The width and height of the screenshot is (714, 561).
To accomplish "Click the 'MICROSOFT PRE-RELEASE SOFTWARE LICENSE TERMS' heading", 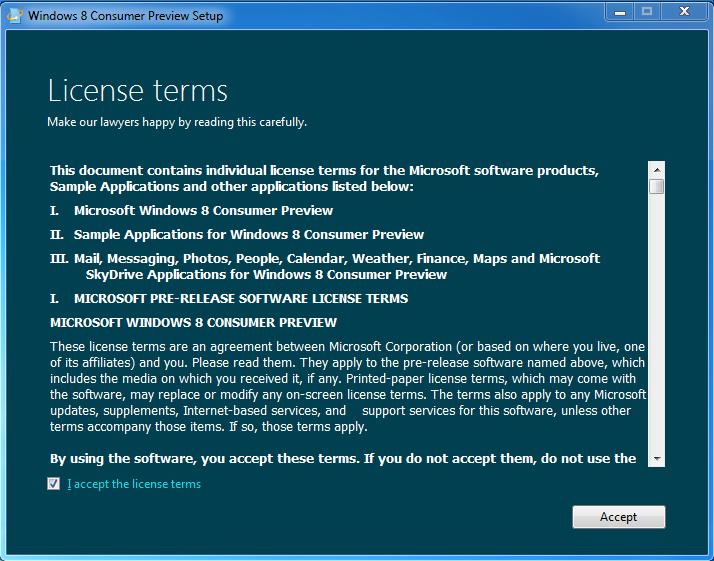I will click(240, 298).
